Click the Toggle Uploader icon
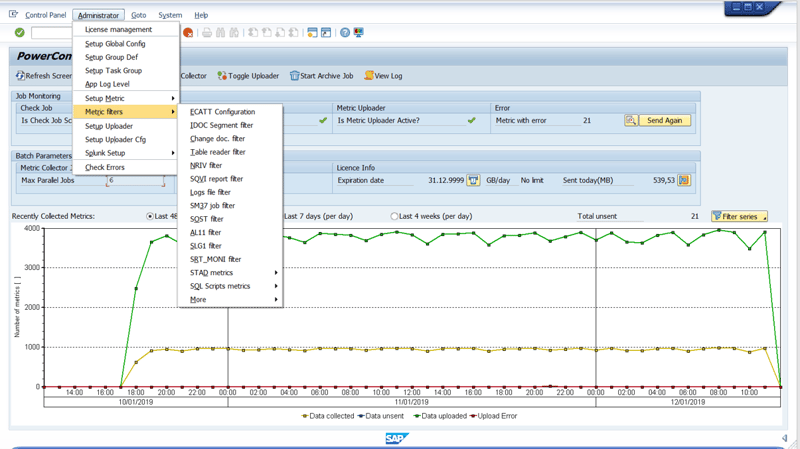 pyautogui.click(x=222, y=76)
